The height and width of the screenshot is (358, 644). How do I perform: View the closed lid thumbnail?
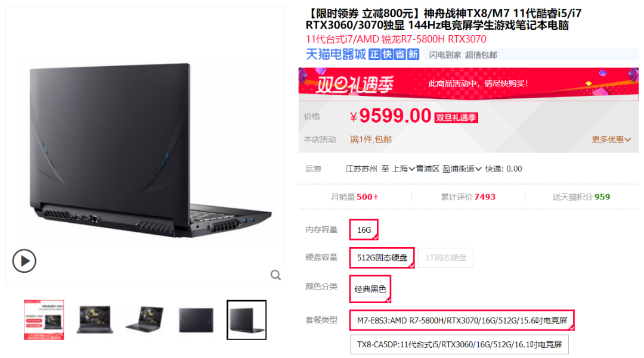[x=196, y=320]
